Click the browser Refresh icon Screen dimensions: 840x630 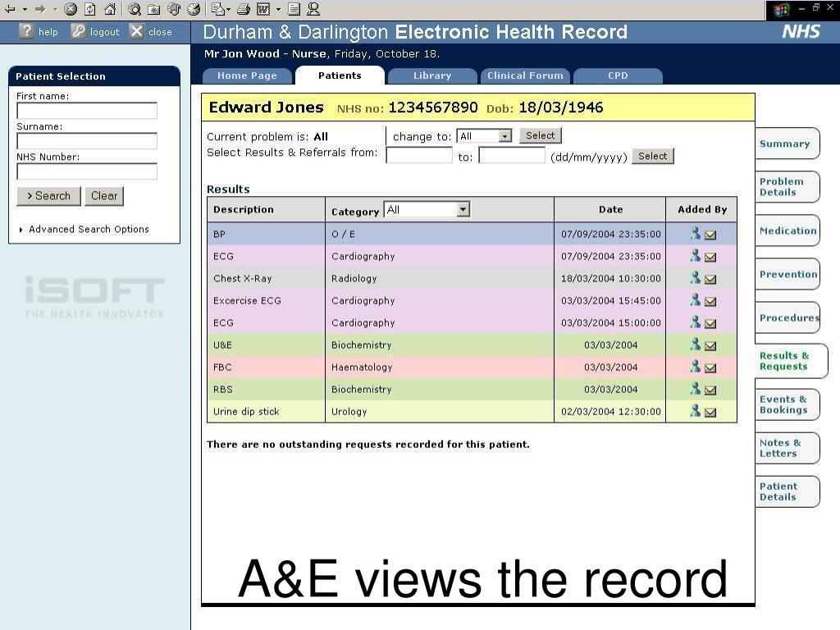(90, 8)
